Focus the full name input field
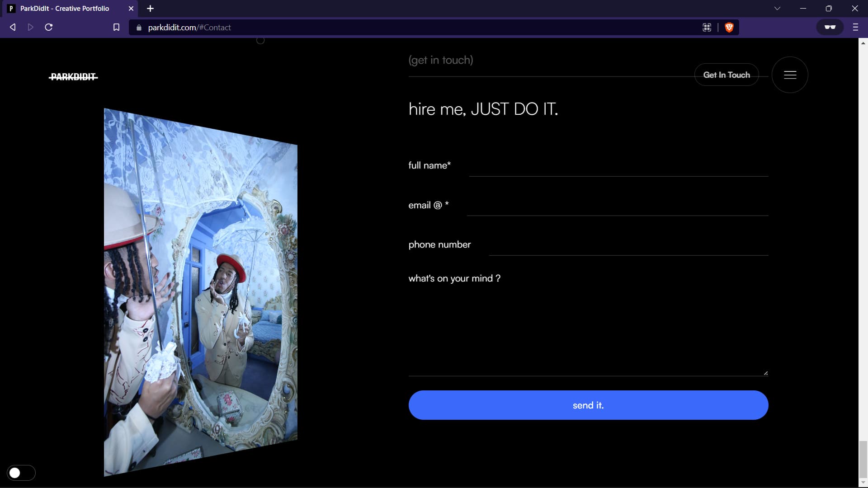868x488 pixels. [x=618, y=166]
